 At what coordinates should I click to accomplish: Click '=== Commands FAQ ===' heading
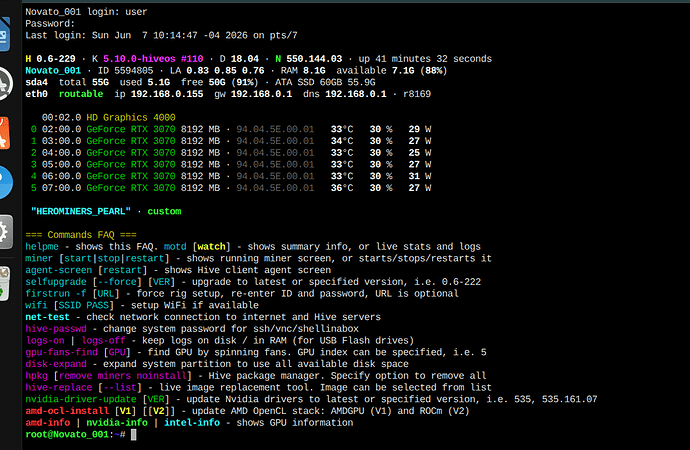point(81,235)
